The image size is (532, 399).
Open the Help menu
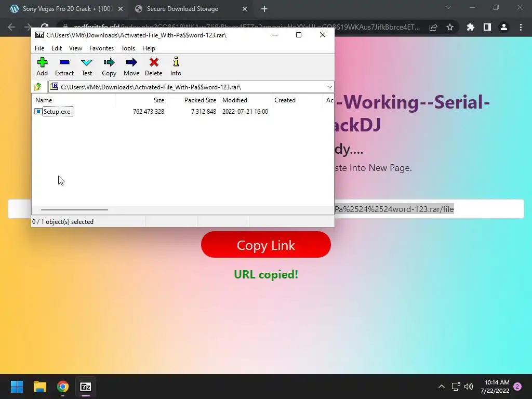tap(149, 48)
